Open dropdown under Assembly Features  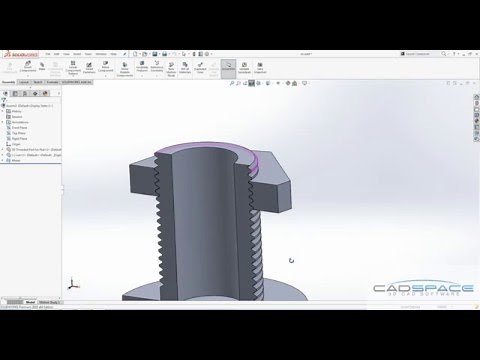[x=142, y=76]
